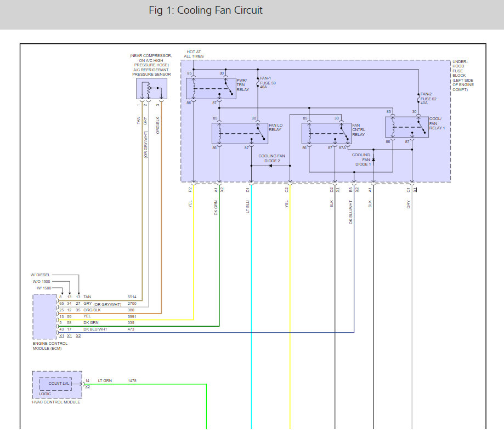The width and height of the screenshot is (504, 444).
Task: Click the 'ENGINE CONTROL MODULE (ECM)' label
Action: [x=50, y=346]
